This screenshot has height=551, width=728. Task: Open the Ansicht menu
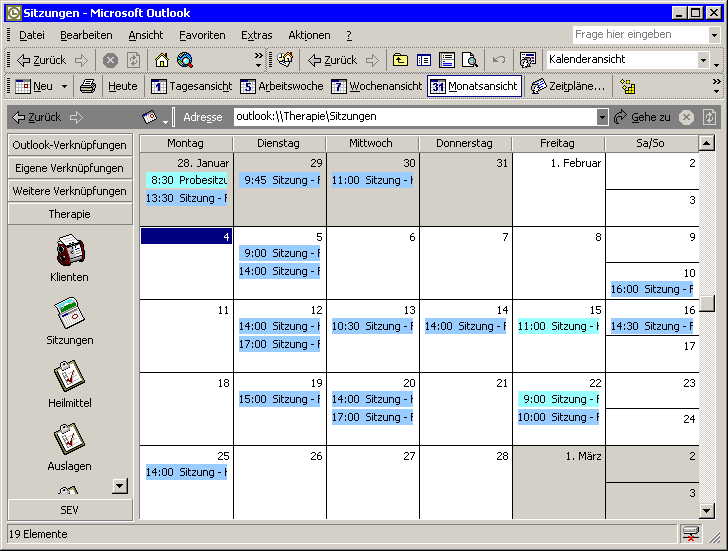tap(146, 35)
